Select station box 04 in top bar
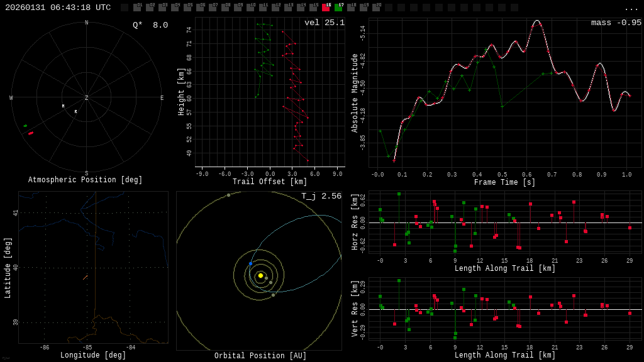 pos(175,7)
